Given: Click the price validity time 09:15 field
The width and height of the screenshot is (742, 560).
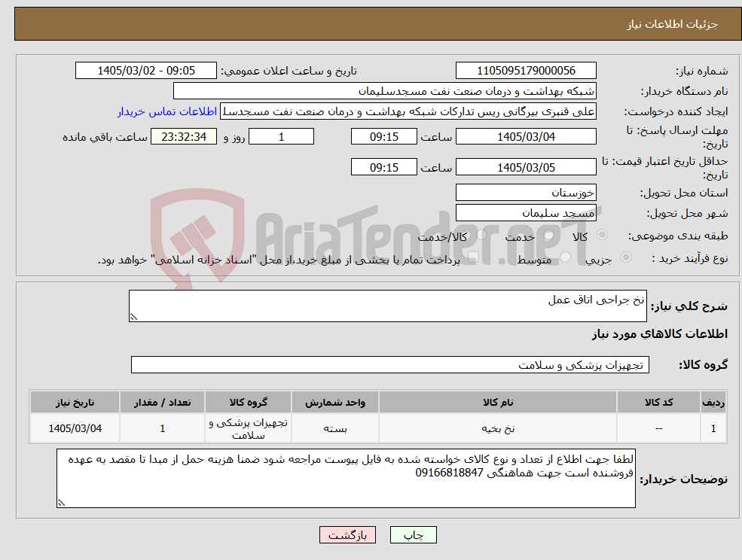Looking at the screenshot, I should [383, 167].
